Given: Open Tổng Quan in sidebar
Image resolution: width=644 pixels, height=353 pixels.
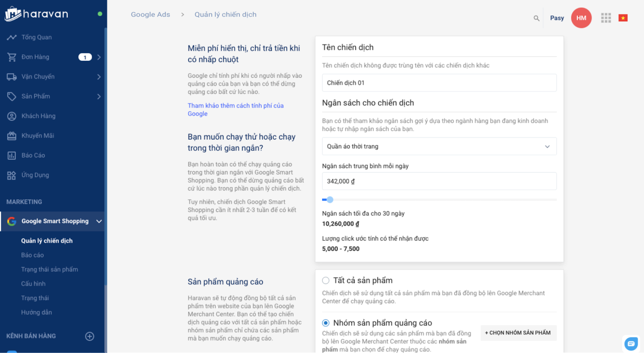Looking at the screenshot, I should (37, 37).
